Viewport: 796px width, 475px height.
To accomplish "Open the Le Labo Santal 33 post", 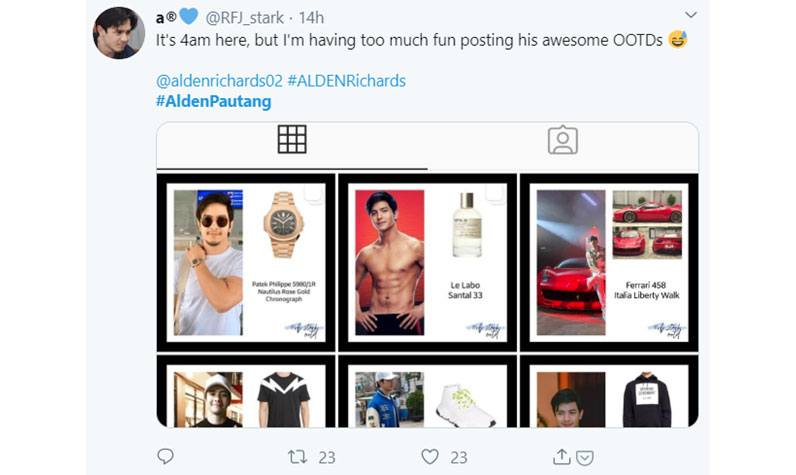I will pyautogui.click(x=427, y=262).
